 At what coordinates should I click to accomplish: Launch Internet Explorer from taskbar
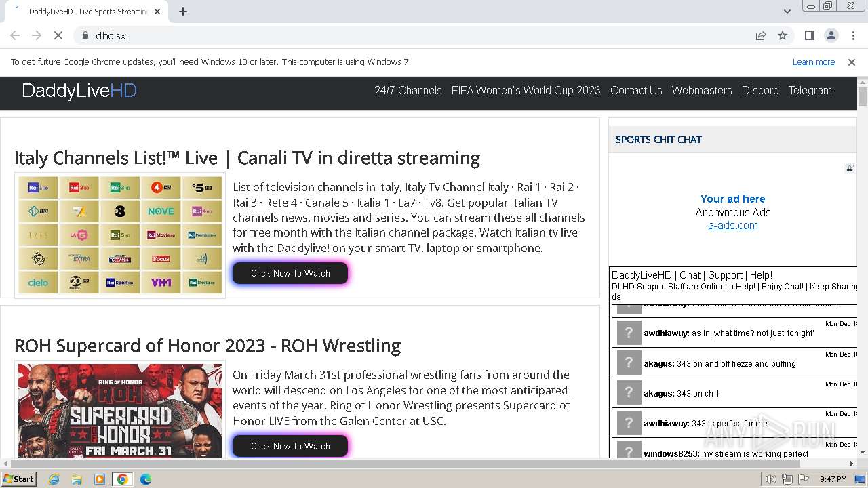(54, 479)
